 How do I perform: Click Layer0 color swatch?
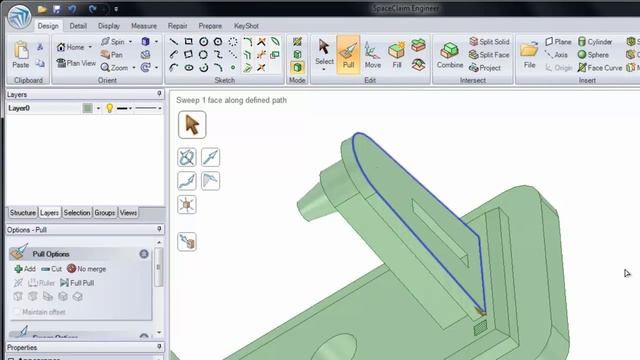click(x=87, y=108)
